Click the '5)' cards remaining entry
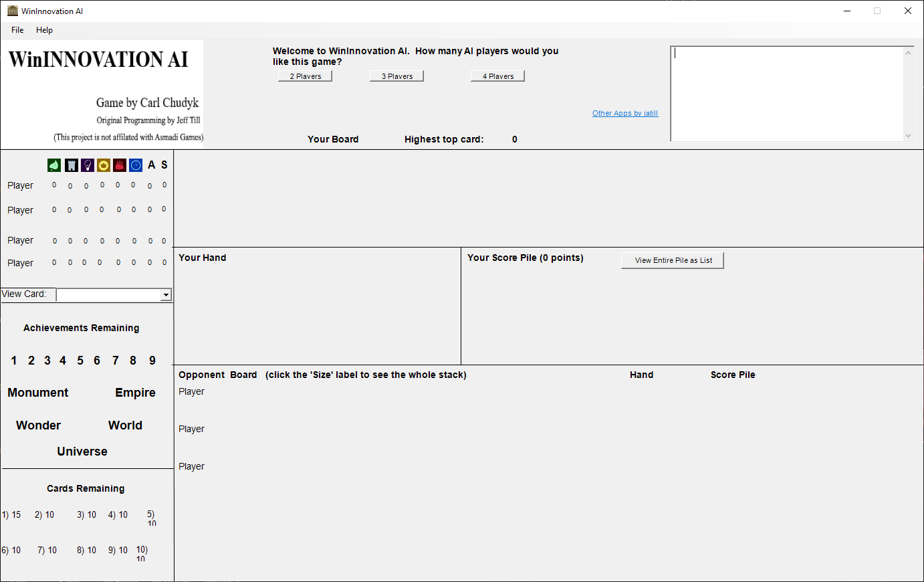This screenshot has height=582, width=924. coord(152,518)
